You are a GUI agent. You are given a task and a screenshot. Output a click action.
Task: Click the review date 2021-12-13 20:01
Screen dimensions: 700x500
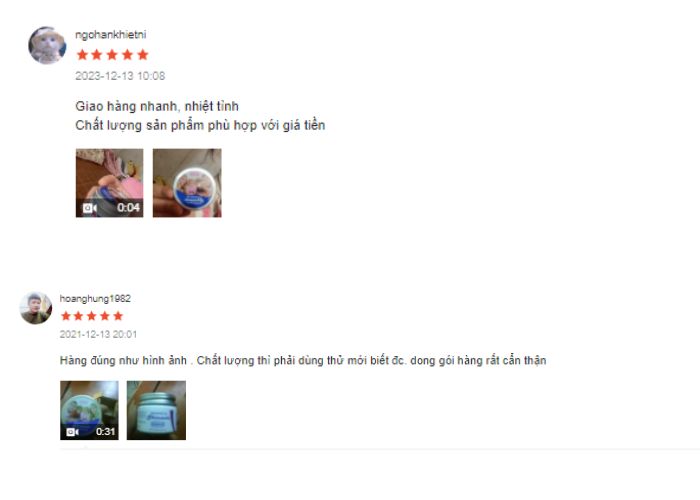tap(98, 334)
